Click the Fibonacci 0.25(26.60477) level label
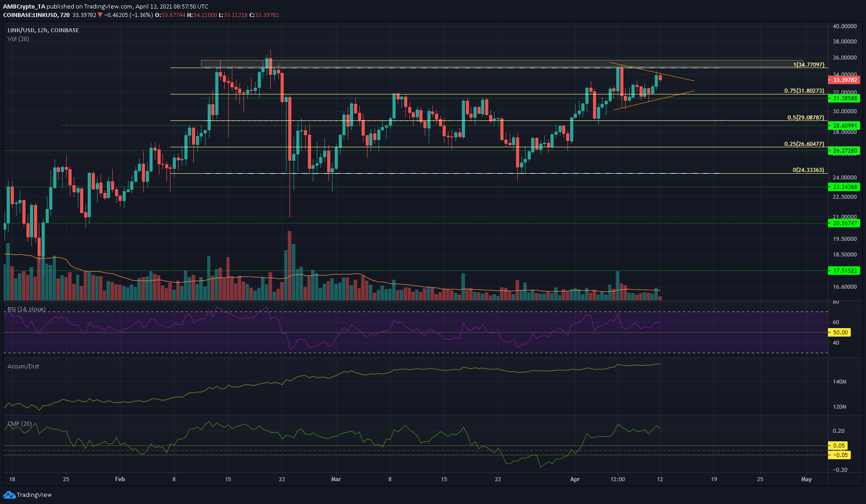 804,144
